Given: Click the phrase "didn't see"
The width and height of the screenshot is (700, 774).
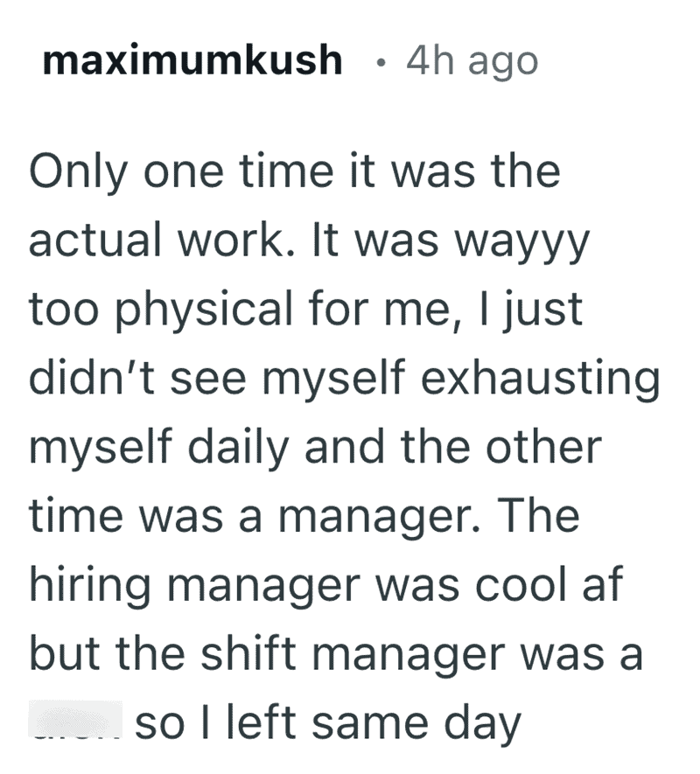Looking at the screenshot, I should (145, 378).
